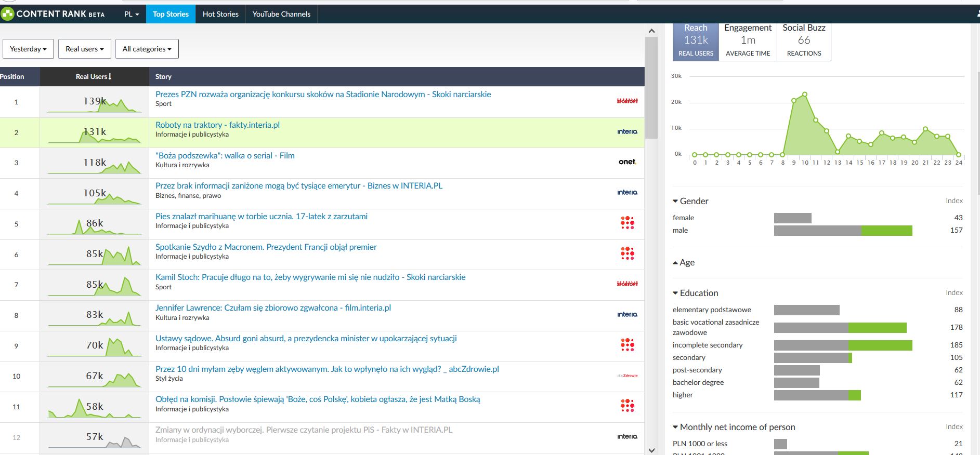Open Kamil Stoch story link
The width and height of the screenshot is (980, 455).
point(310,277)
